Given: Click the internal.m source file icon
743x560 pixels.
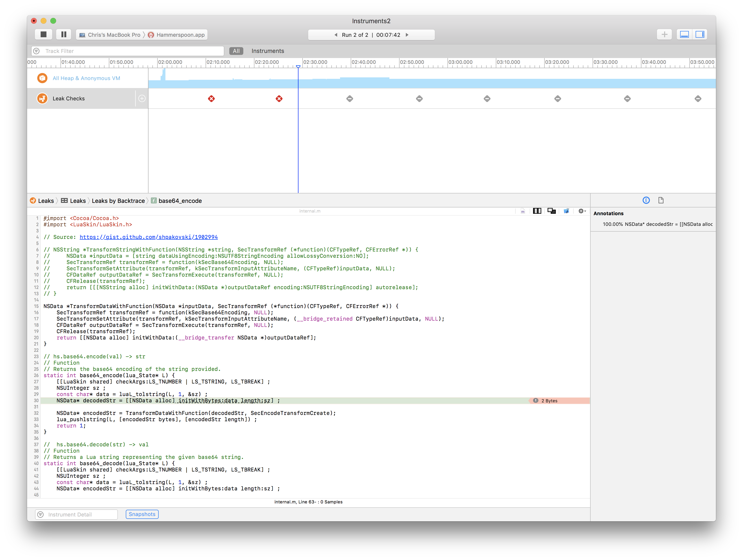Looking at the screenshot, I should [523, 211].
